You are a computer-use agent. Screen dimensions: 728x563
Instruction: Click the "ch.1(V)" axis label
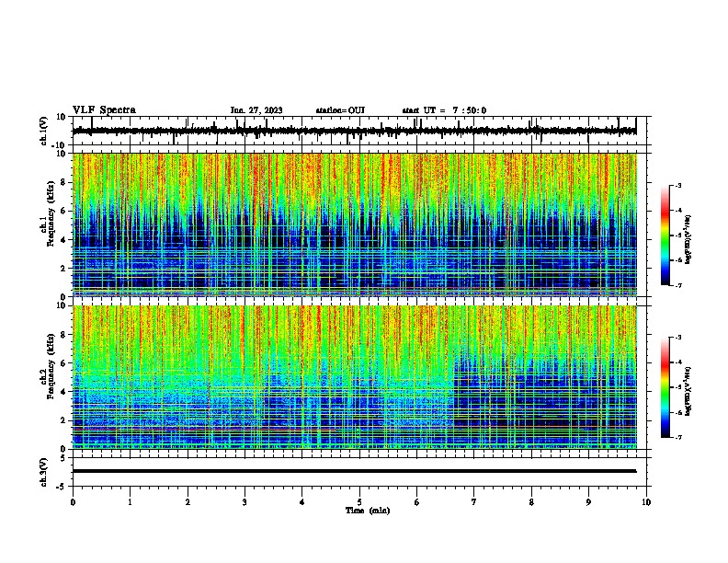pos(44,131)
